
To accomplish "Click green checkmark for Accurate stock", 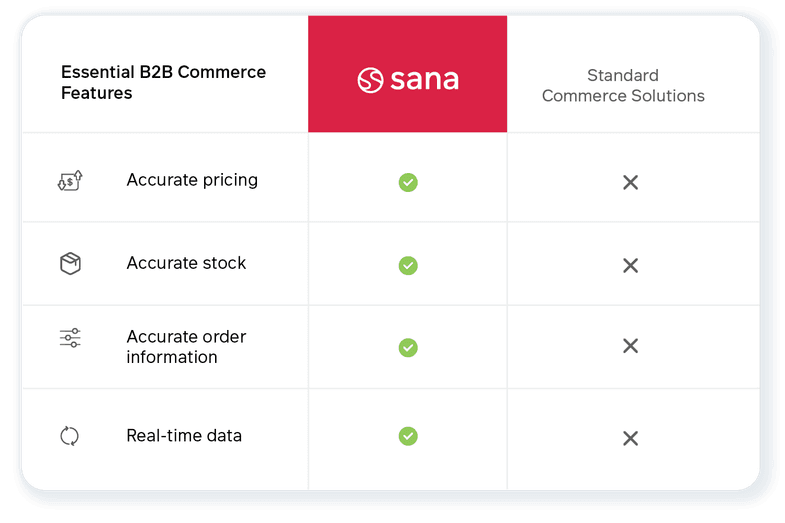I will click(x=408, y=265).
